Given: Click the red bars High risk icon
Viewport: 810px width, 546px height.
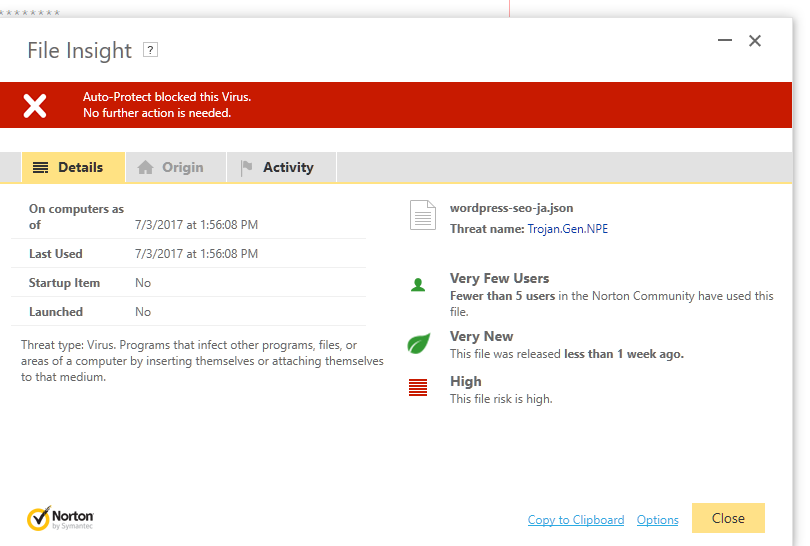Looking at the screenshot, I should coord(418,387).
